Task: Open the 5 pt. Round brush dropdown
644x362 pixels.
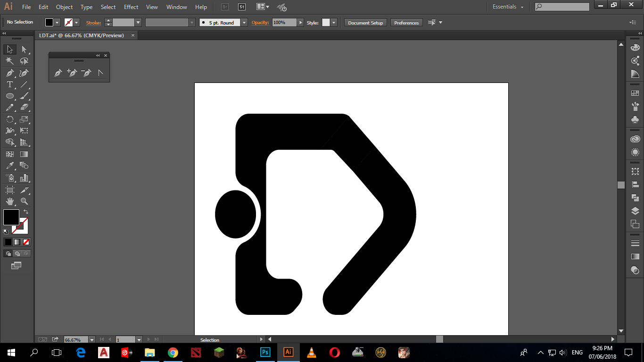Action: point(244,22)
